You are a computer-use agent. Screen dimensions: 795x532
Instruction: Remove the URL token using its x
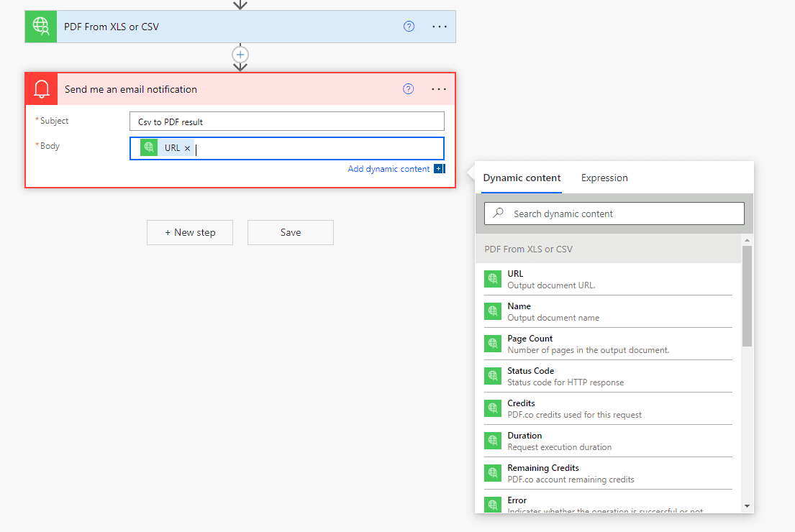[x=186, y=147]
